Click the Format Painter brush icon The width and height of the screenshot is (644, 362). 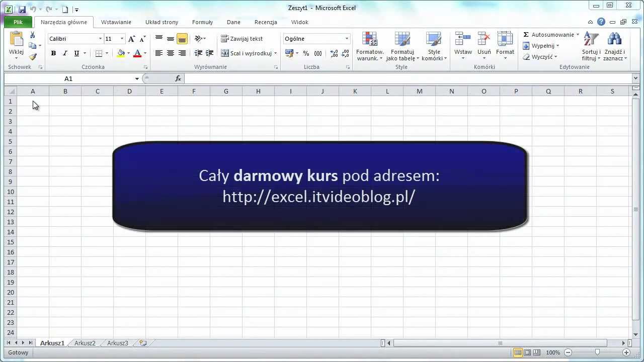(33, 57)
